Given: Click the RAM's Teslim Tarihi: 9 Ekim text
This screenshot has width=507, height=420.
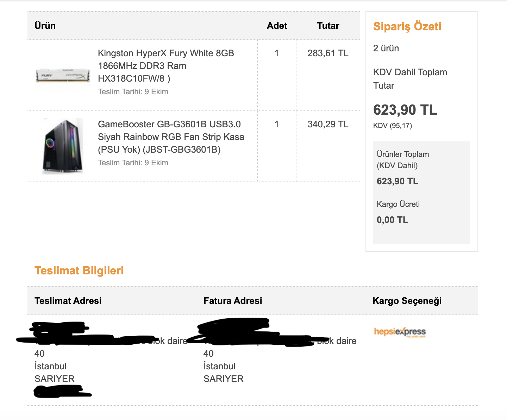Looking at the screenshot, I should coord(133,92).
